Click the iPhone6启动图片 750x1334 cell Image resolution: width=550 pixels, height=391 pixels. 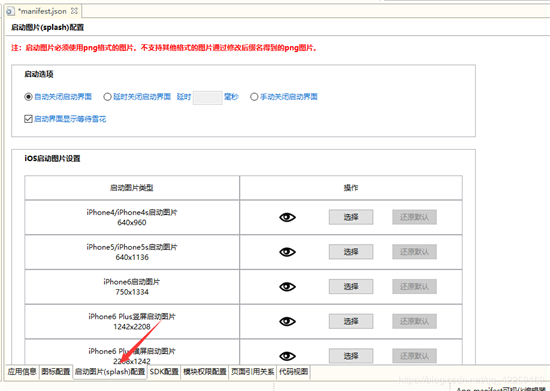click(x=132, y=287)
